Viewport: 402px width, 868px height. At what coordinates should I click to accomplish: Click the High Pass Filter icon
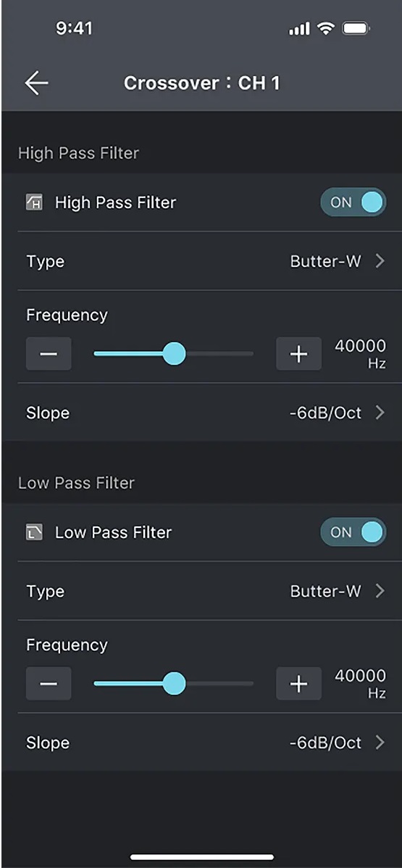[34, 202]
